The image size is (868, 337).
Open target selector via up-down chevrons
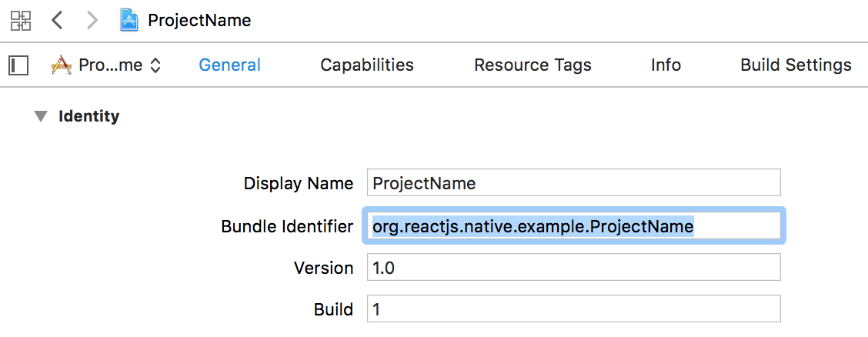(155, 65)
